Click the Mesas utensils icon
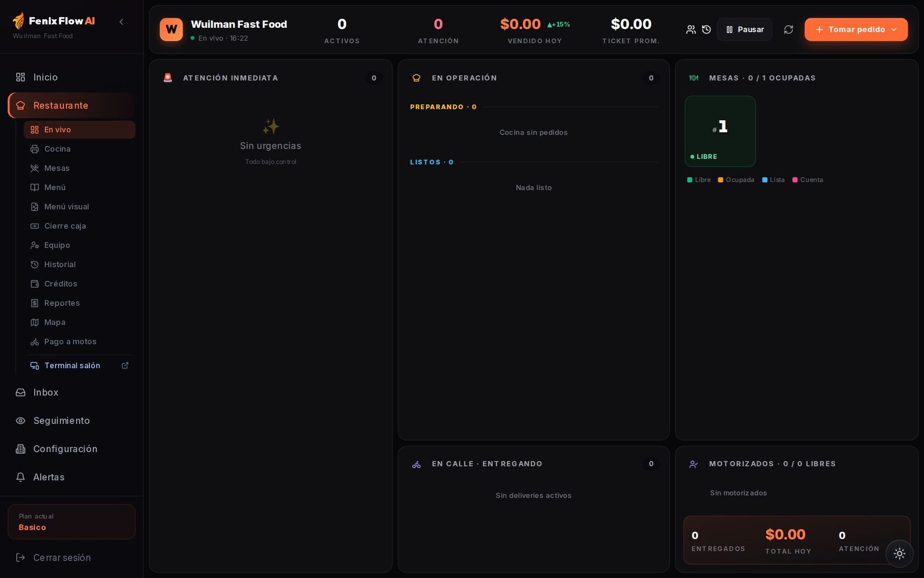This screenshot has width=924, height=578. pyautogui.click(x=35, y=168)
